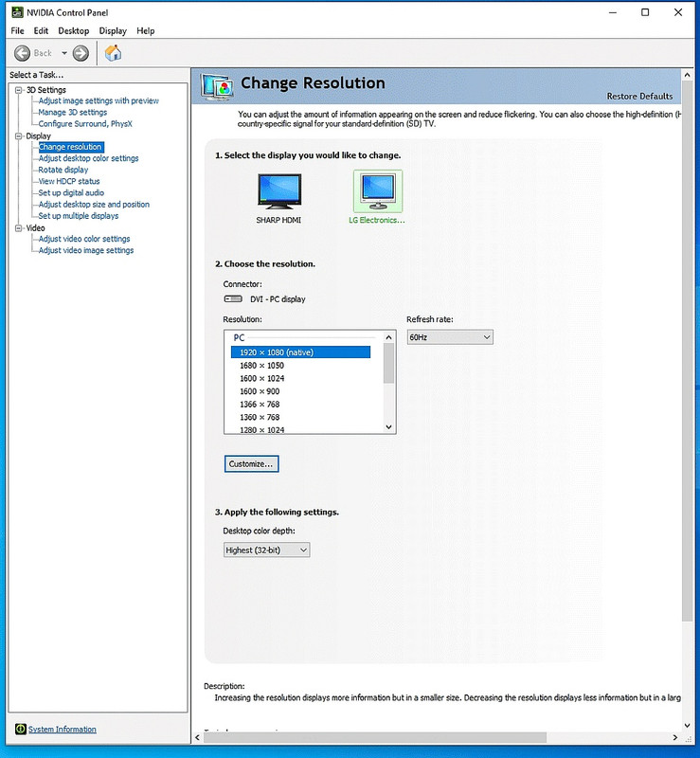Click the Forward arrow icon
The image size is (700, 758).
coord(81,53)
